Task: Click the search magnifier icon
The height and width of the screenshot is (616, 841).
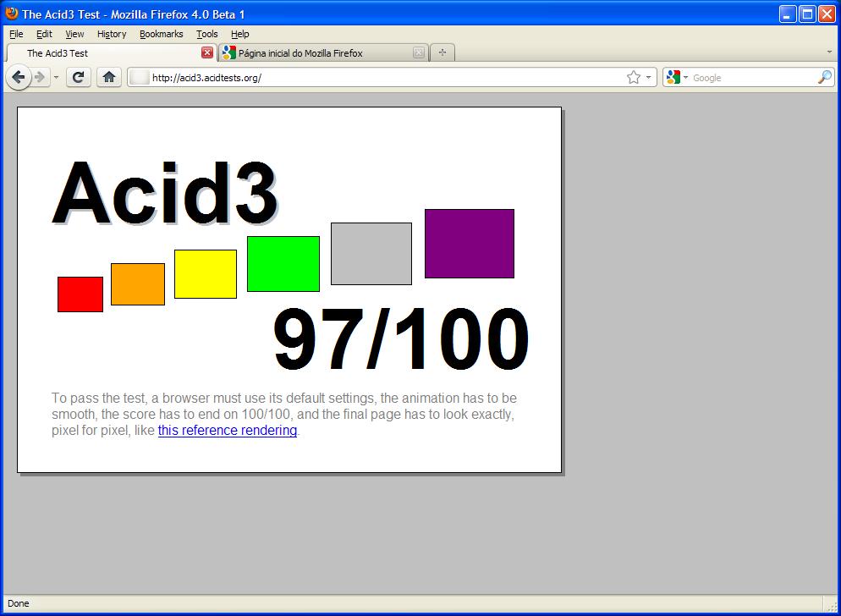Action: click(x=825, y=78)
